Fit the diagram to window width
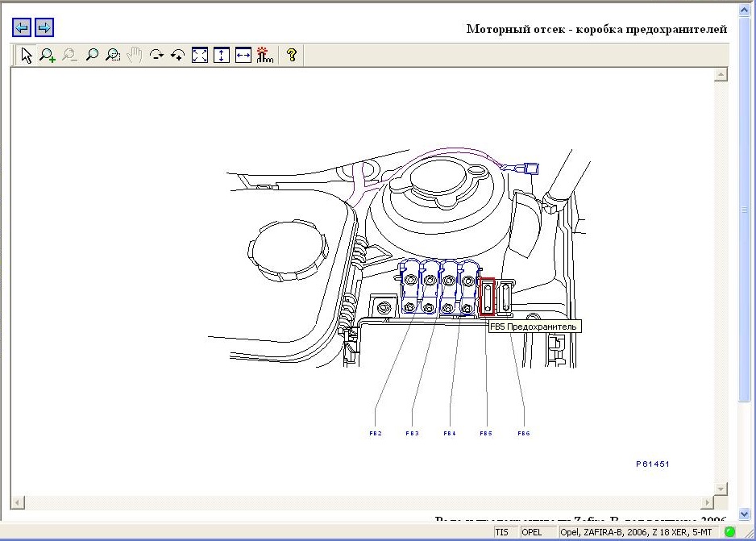This screenshot has width=756, height=541. tap(243, 55)
